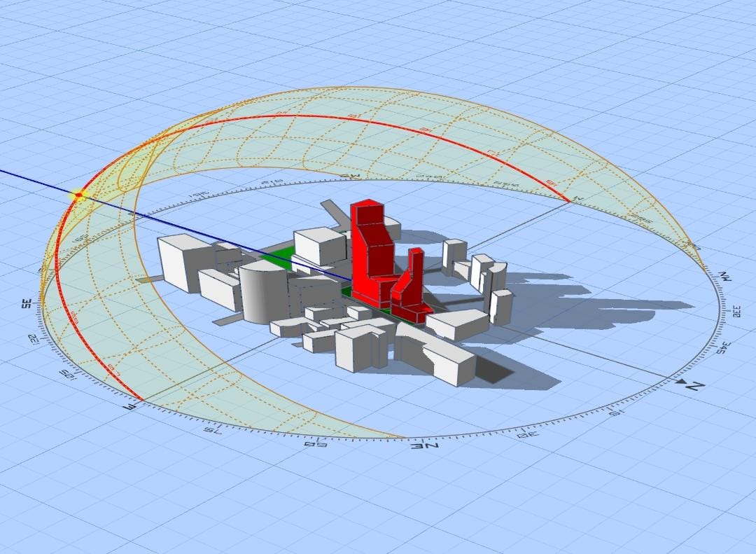Click the '16' hour marker on the red sun path
The image size is (756, 554).
coord(424,130)
